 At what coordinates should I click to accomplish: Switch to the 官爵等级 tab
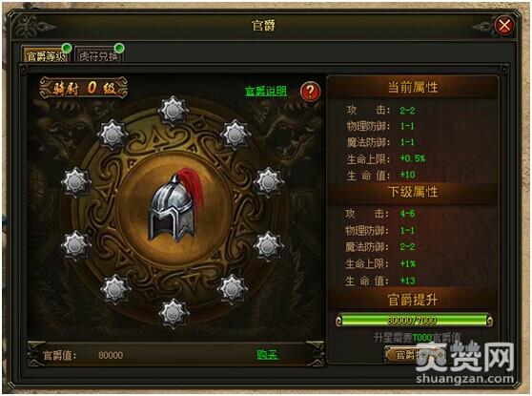pyautogui.click(x=46, y=54)
